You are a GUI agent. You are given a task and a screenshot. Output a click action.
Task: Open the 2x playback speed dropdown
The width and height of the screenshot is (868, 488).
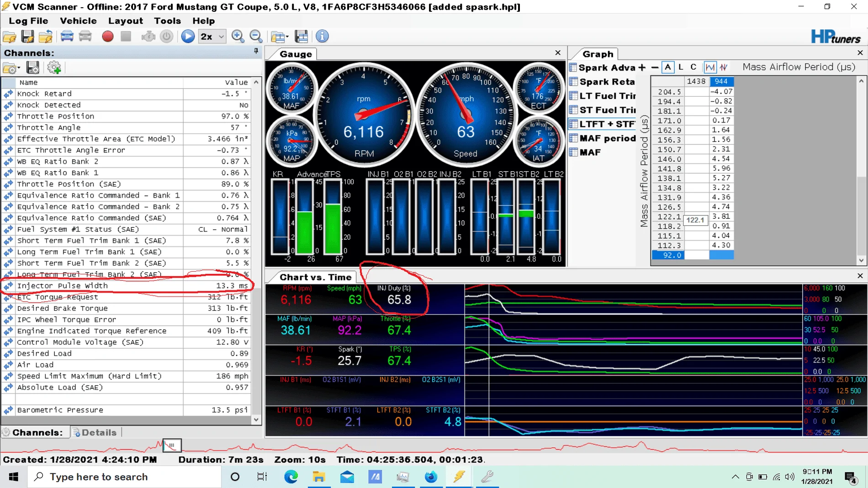(x=212, y=37)
